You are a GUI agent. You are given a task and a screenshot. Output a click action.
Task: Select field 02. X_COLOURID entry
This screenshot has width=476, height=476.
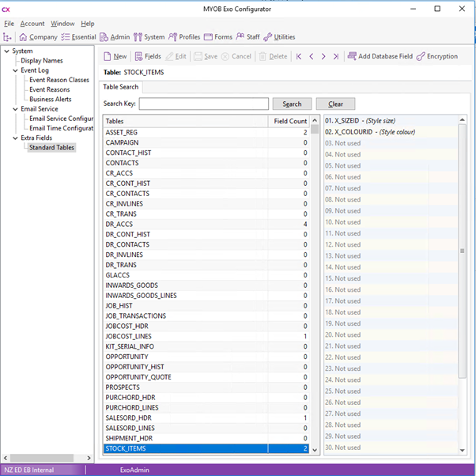pos(391,132)
